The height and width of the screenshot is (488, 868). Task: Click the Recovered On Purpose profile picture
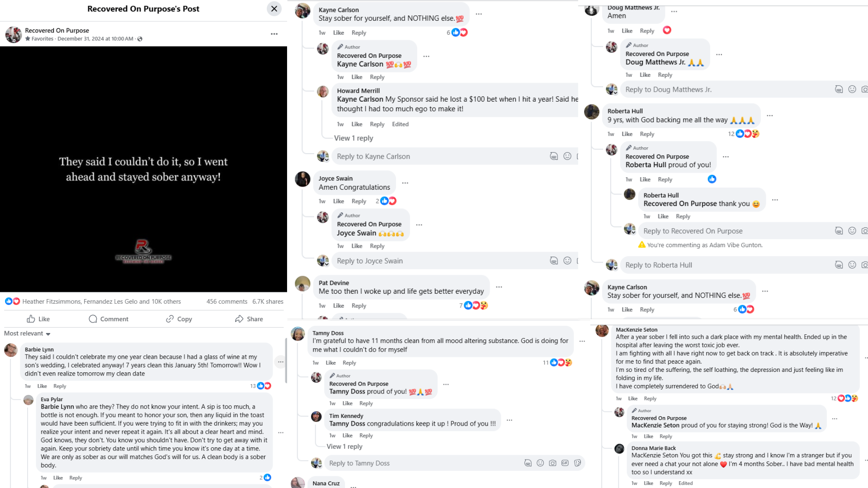click(14, 35)
